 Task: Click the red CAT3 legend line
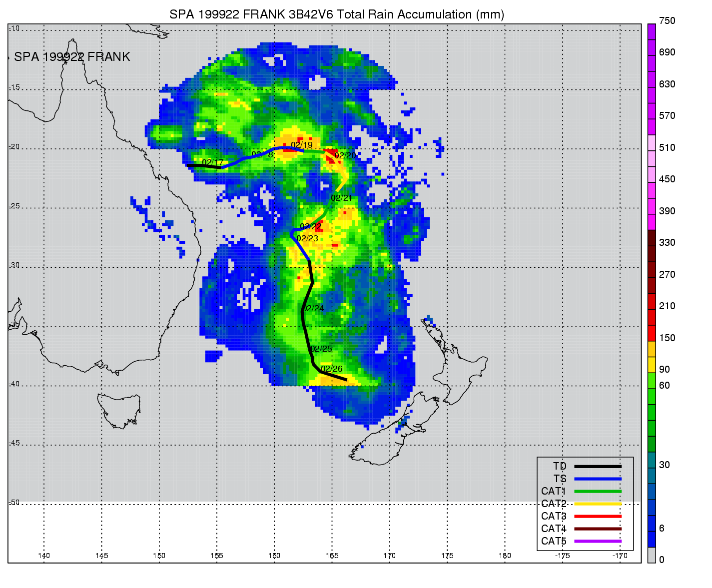598,516
